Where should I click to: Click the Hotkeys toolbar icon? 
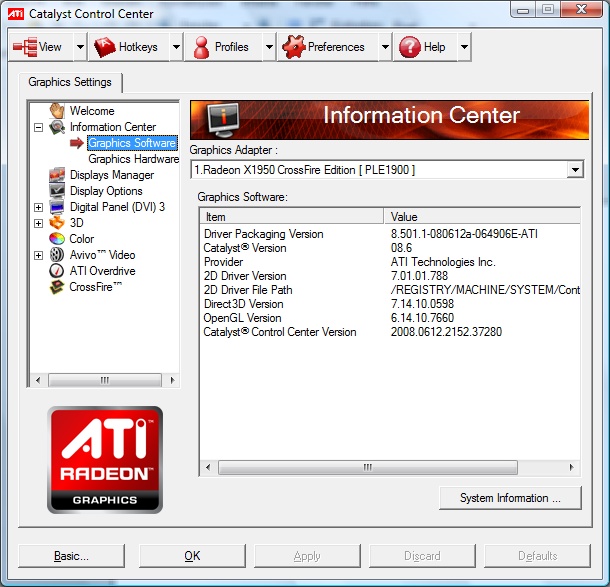point(105,47)
